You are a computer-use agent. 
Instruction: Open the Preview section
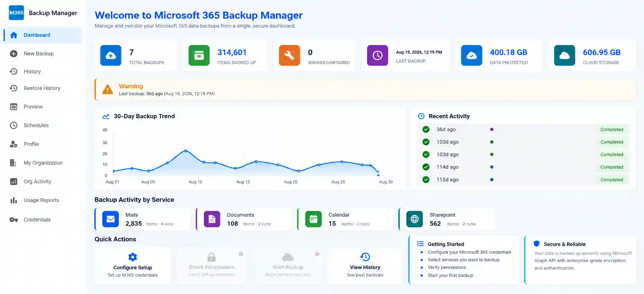[43, 107]
